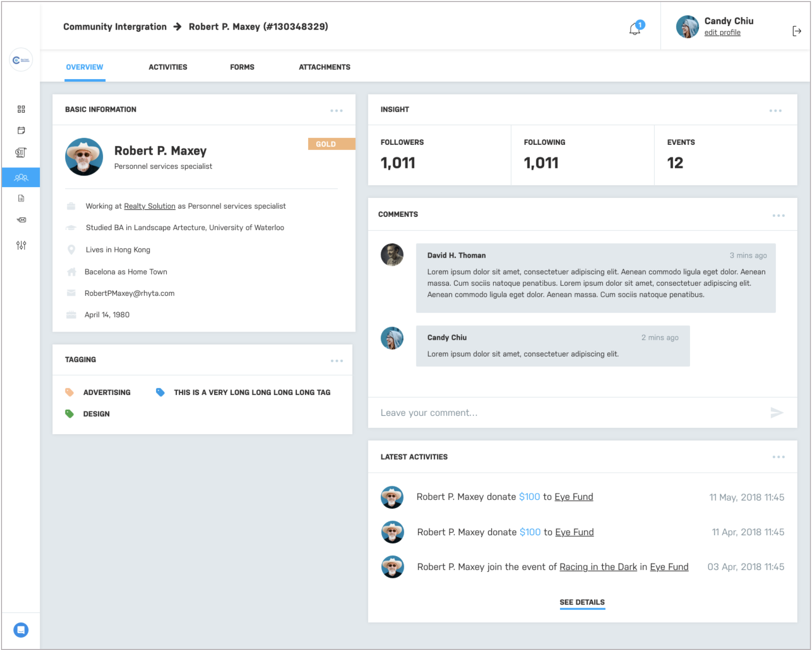
Task: Click breadcrumb arrow after Community Intergration
Action: 177,27
